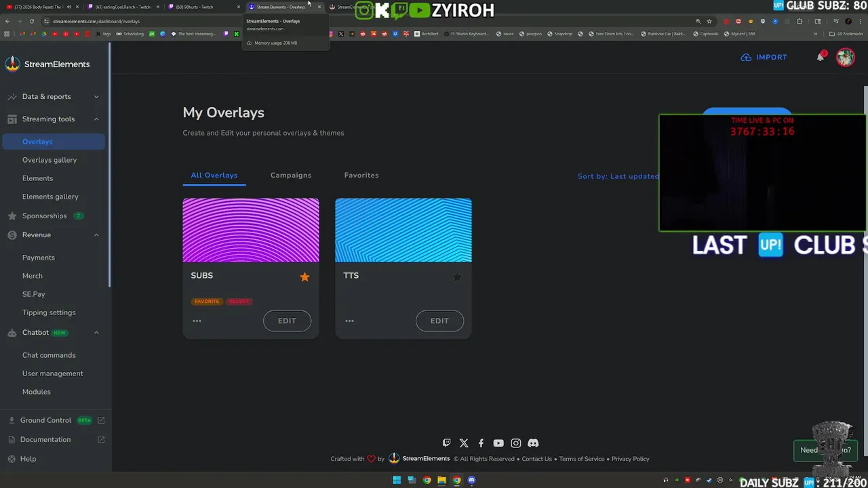Click the footer StreamElements logo

(419, 459)
